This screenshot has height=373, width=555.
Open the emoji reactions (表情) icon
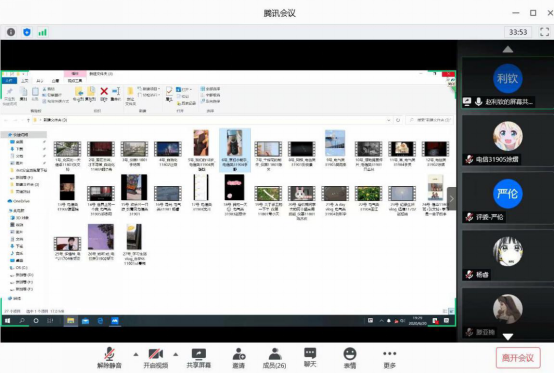[x=350, y=358]
